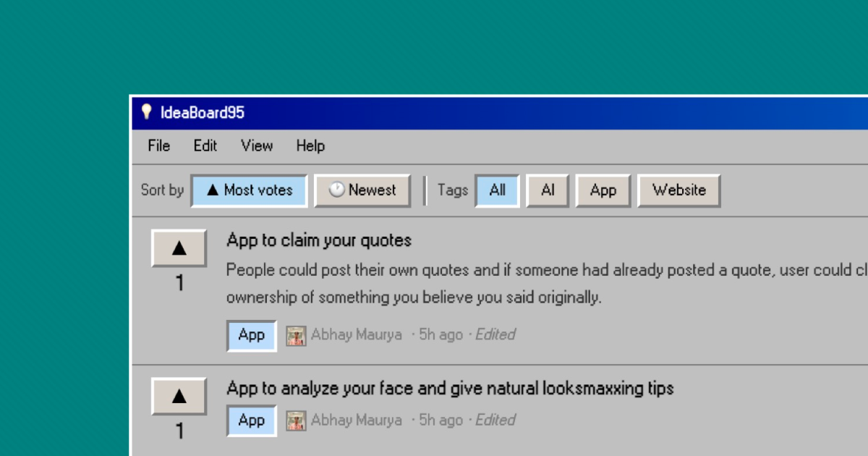This screenshot has height=456, width=868.
Task: Click the lightbulb icon in the title bar
Action: [x=147, y=112]
